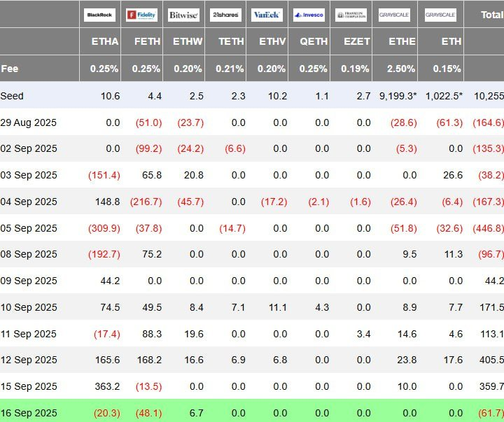Click the 11.1 ETHV value
The height and width of the screenshot is (422, 504).
tap(278, 307)
